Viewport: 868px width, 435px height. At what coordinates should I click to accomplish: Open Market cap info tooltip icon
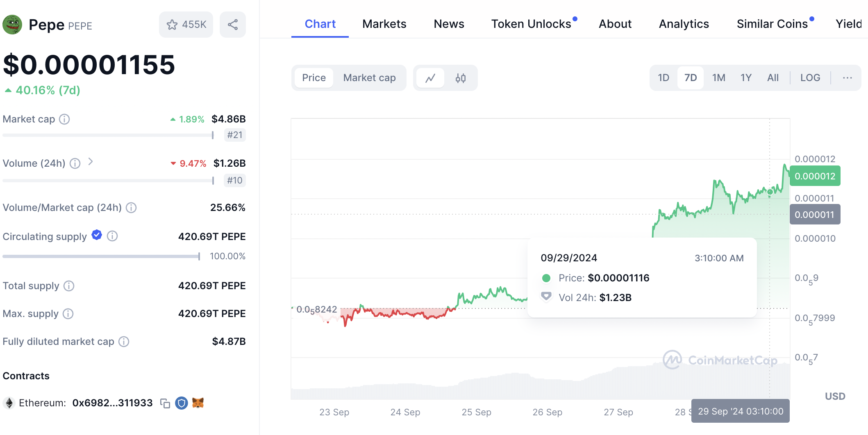pyautogui.click(x=64, y=119)
